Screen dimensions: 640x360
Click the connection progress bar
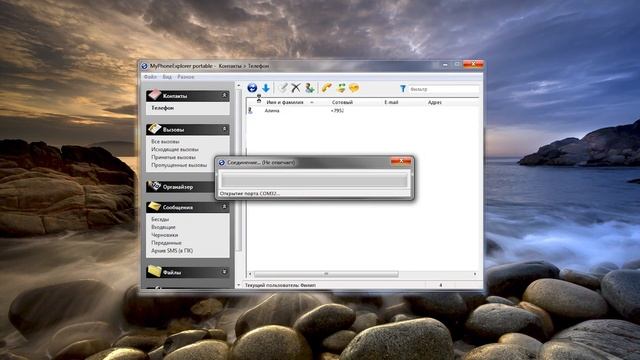coord(314,180)
